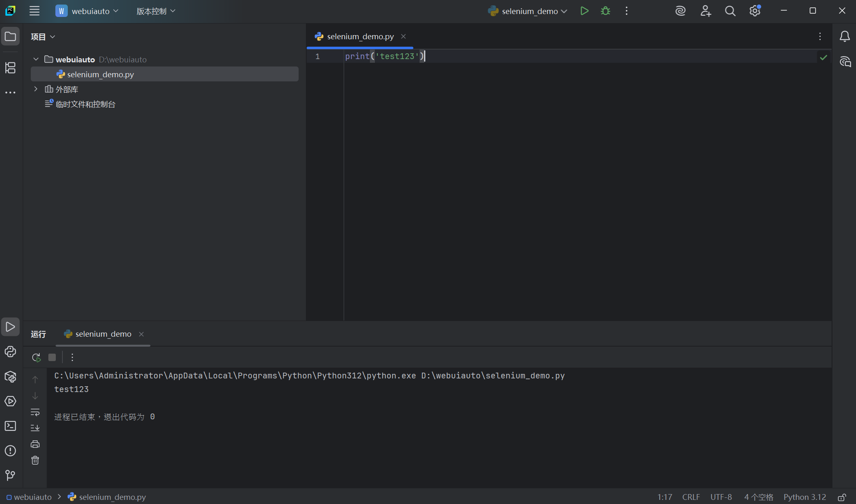Image resolution: width=856 pixels, height=504 pixels.
Task: Show more tool windows ellipsis
Action: 10,93
